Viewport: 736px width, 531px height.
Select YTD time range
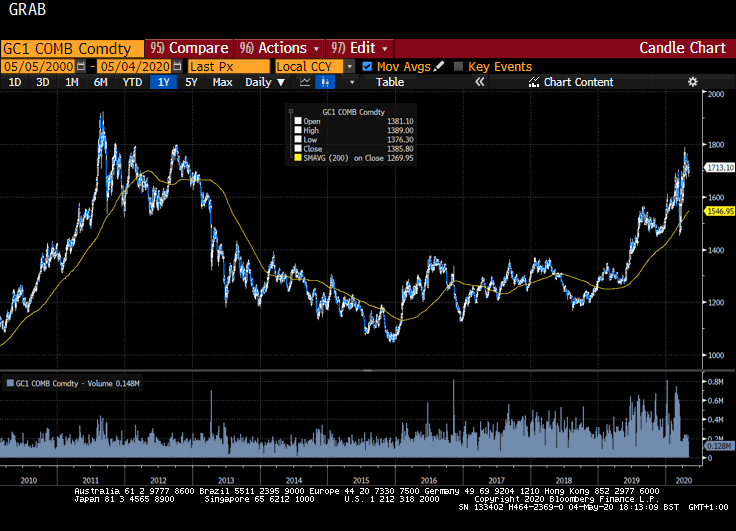132,82
